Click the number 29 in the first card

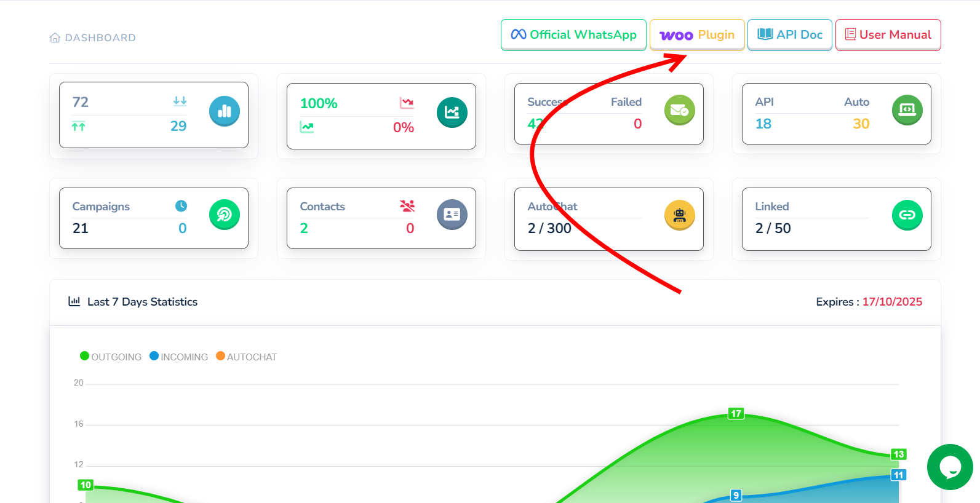[x=178, y=126]
